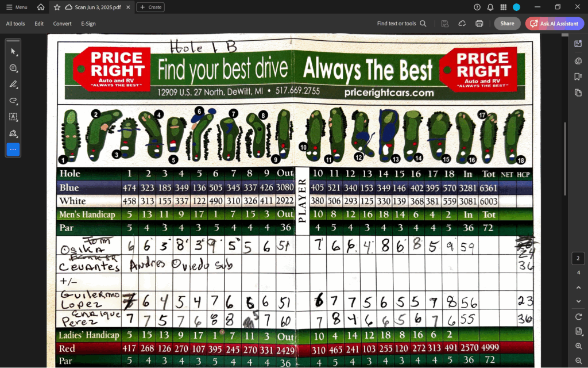Open the blue profile avatar
588x368 pixels.
point(516,7)
